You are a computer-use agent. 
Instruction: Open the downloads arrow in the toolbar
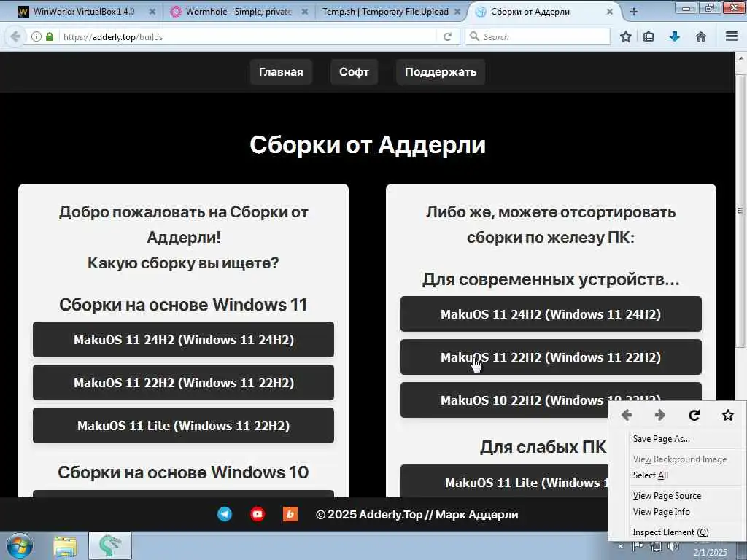pos(675,36)
